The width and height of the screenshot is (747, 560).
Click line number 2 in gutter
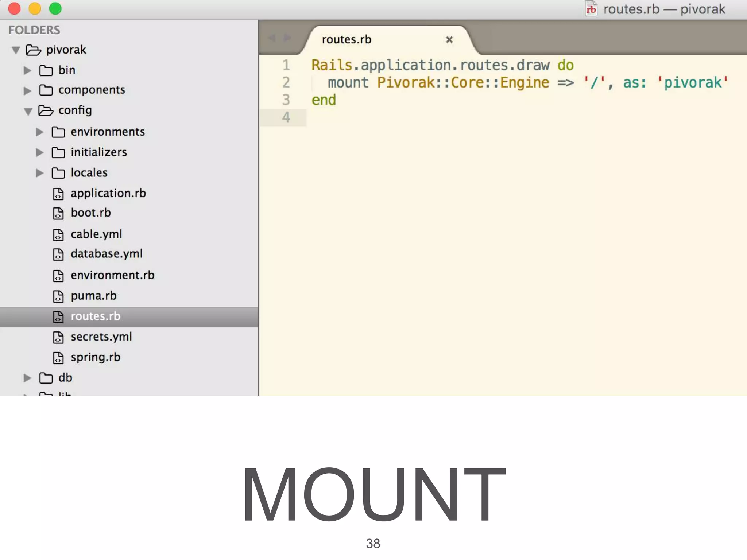pos(286,83)
